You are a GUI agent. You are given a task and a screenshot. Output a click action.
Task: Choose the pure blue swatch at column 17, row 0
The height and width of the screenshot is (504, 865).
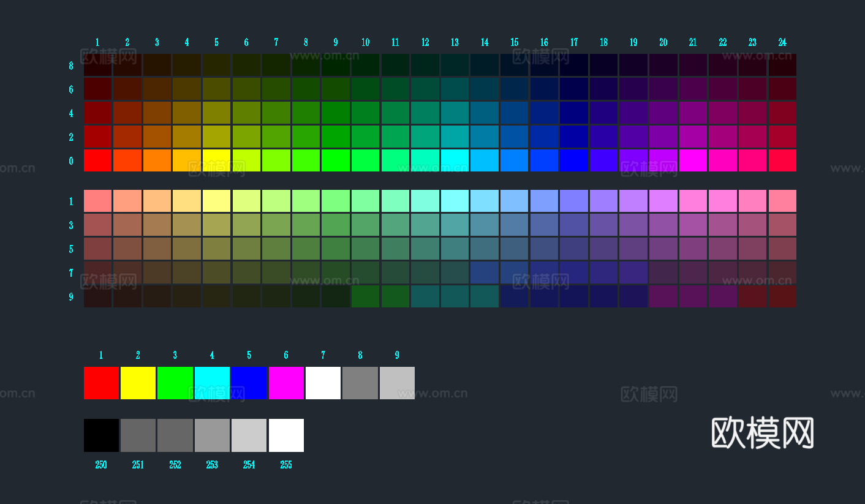573,160
